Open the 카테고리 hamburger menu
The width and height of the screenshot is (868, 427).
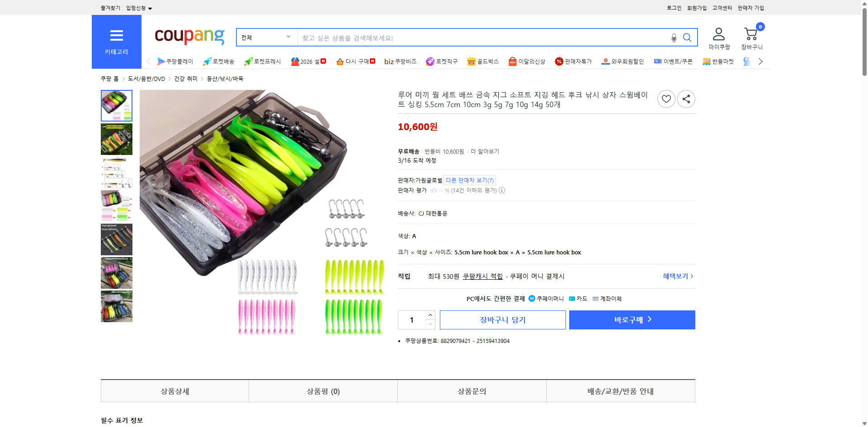pos(116,36)
